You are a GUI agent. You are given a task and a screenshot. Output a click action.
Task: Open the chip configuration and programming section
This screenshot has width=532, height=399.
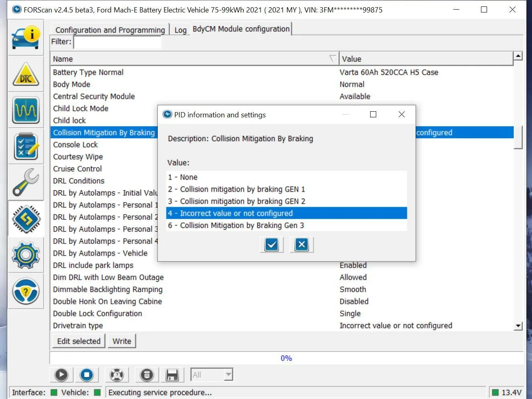[26, 219]
